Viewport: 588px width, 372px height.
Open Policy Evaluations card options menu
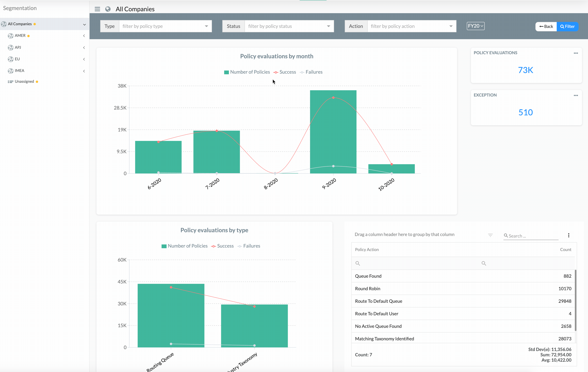(575, 53)
